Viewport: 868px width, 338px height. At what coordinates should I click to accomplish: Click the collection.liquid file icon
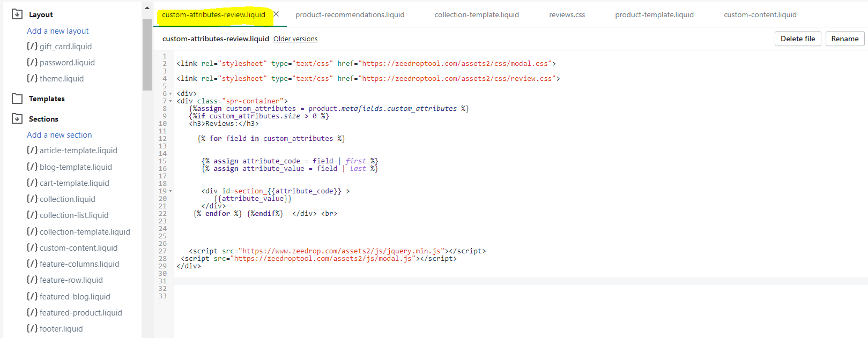(32, 199)
